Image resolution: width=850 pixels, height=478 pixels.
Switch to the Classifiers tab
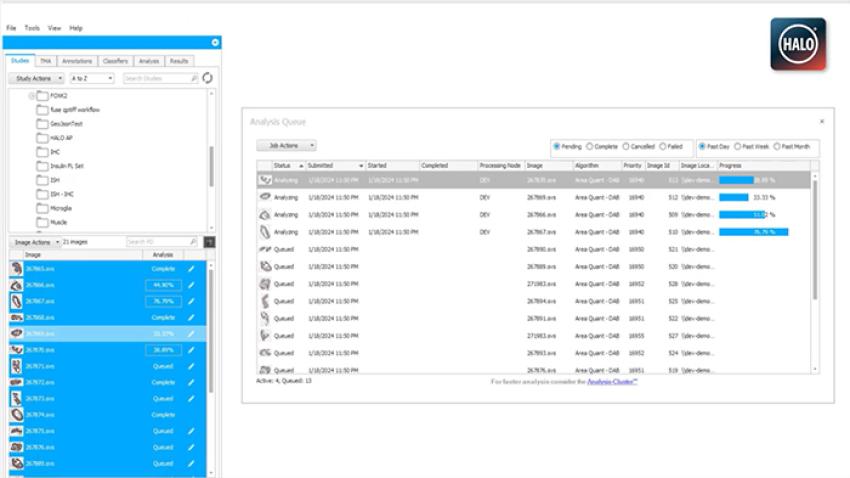coord(115,61)
